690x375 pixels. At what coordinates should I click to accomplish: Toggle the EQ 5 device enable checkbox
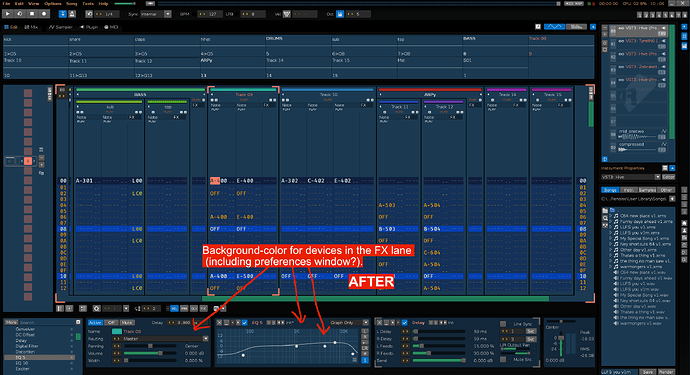pyautogui.click(x=245, y=323)
